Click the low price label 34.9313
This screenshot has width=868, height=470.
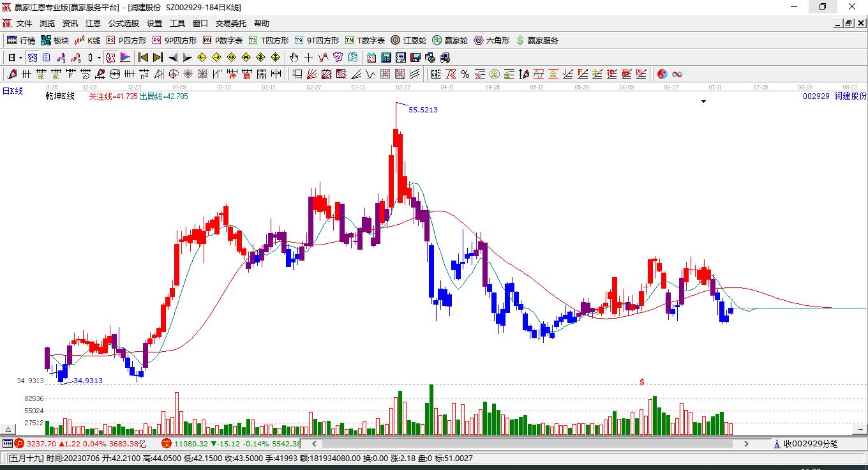click(88, 381)
